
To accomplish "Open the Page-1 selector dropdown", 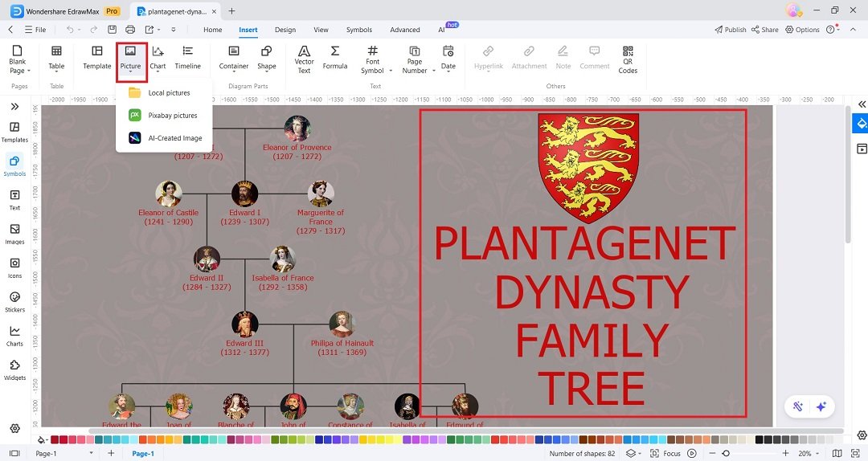I will click(x=63, y=453).
